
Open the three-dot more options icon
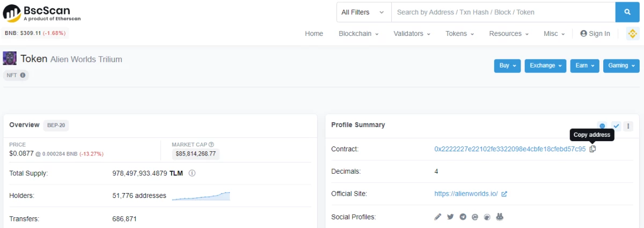pyautogui.click(x=628, y=126)
